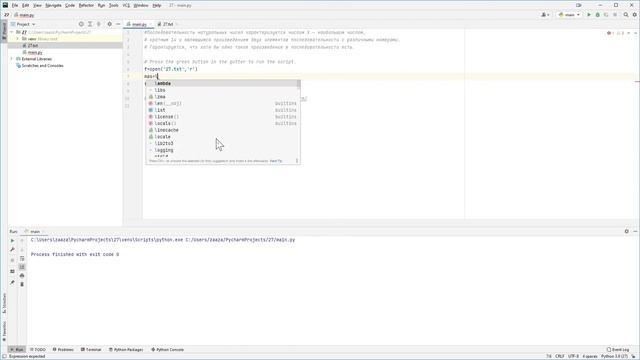Open TODO tool window
640x360 pixels.
[38, 349]
